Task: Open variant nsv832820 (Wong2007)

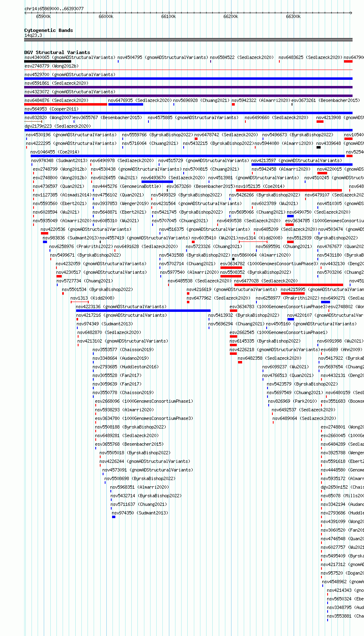Action: pos(48,117)
